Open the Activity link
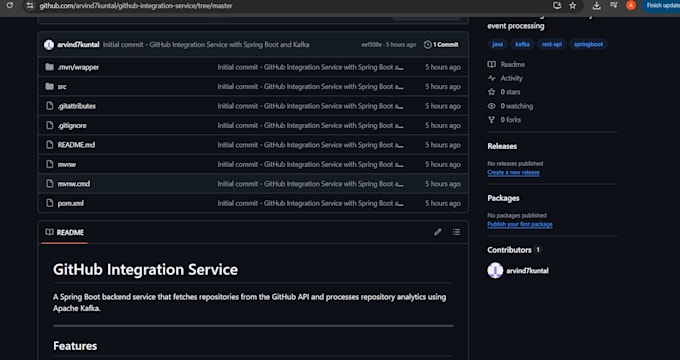Viewport: 680px width, 360px height. click(x=512, y=79)
